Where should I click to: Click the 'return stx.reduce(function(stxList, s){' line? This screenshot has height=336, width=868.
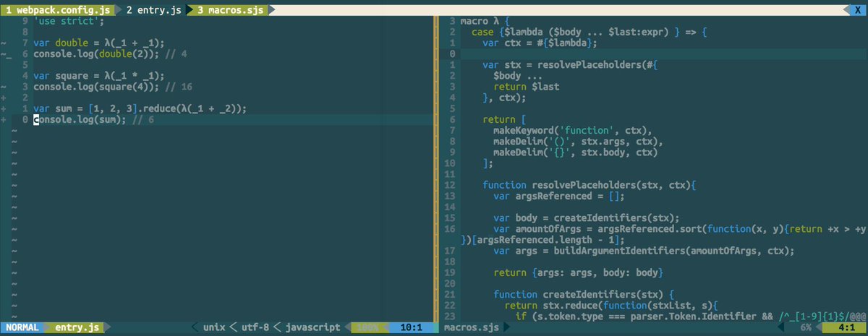click(612, 305)
